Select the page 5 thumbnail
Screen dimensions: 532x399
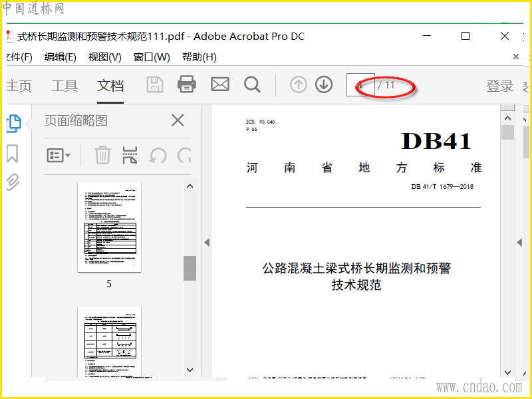[x=109, y=227]
